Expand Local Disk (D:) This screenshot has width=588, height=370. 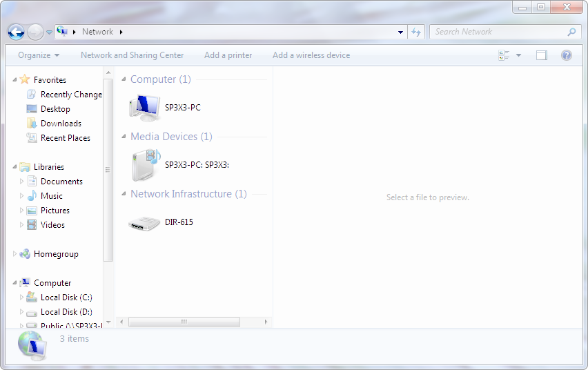21,311
